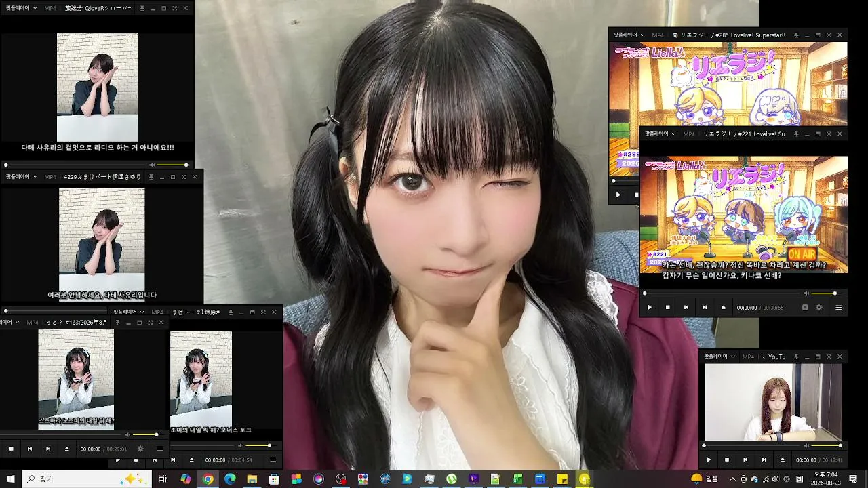Play video in the #221 リエラジ player
868x488 pixels.
(x=649, y=307)
